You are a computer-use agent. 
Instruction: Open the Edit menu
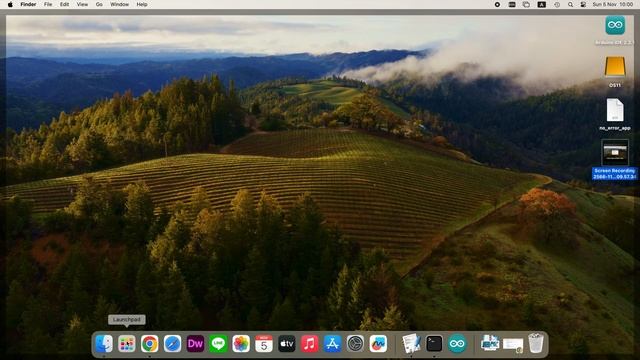(x=64, y=4)
